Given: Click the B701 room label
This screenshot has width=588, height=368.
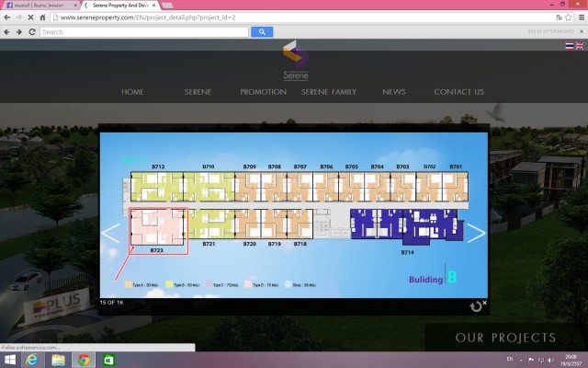Looking at the screenshot, I should pyautogui.click(x=456, y=167).
